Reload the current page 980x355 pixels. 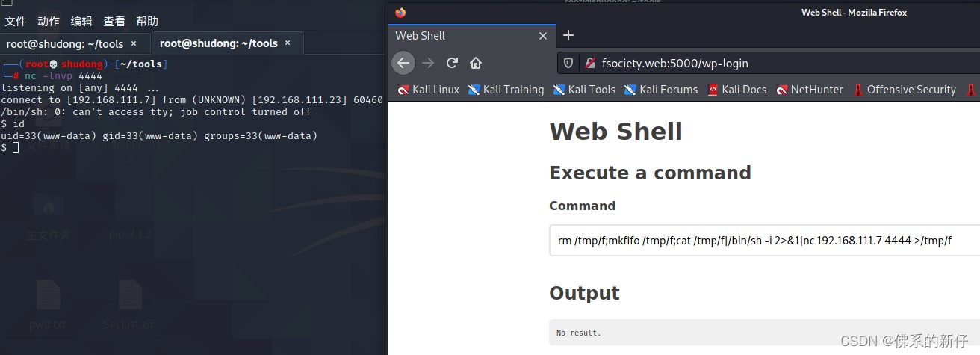point(452,63)
